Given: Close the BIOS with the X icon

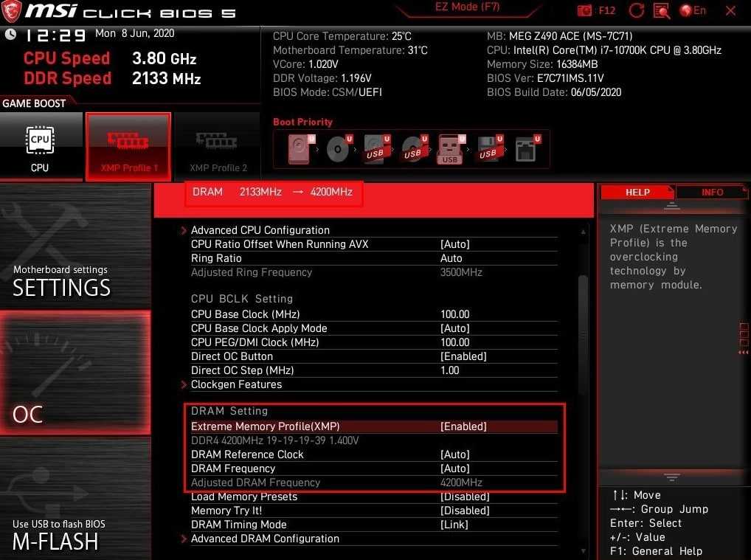Looking at the screenshot, I should (x=730, y=10).
